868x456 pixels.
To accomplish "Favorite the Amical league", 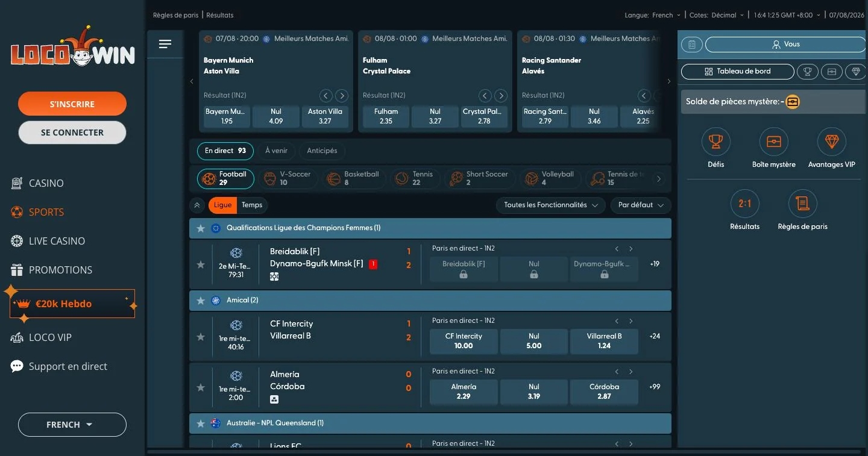I will point(201,301).
